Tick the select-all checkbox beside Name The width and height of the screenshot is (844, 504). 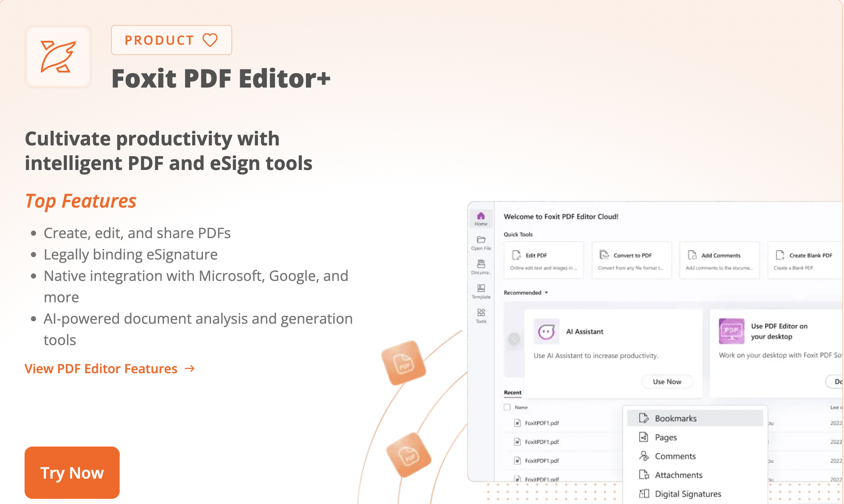[x=507, y=407]
